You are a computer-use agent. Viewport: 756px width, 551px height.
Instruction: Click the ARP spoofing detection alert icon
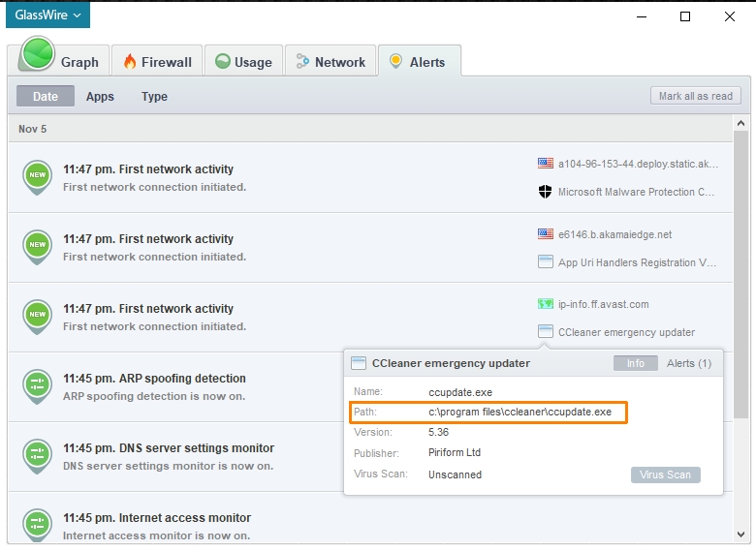pyautogui.click(x=37, y=386)
